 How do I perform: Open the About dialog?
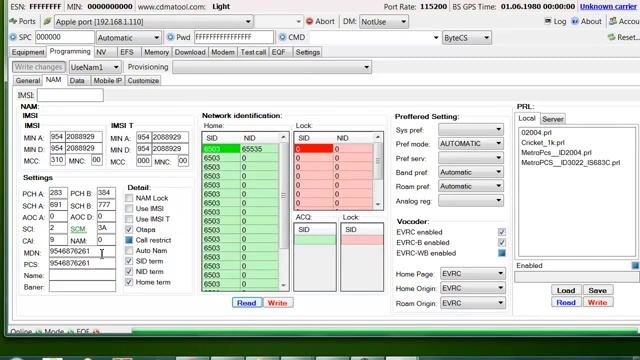[587, 22]
